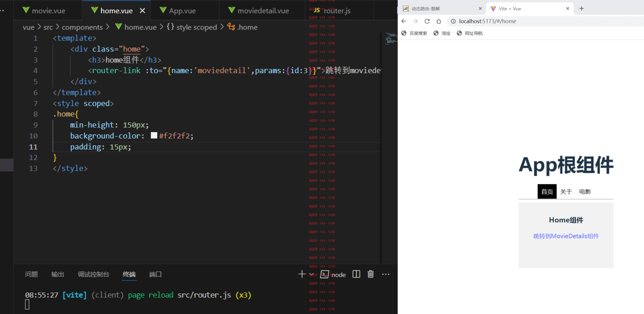Click the 'components' breadcrumb segment
The image size is (644, 314).
click(82, 27)
